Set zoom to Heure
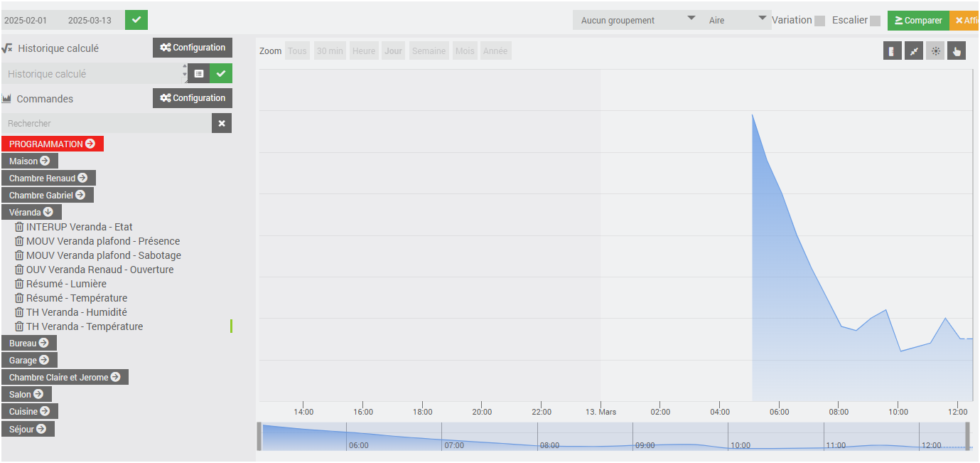The width and height of the screenshot is (980, 463). click(x=364, y=51)
